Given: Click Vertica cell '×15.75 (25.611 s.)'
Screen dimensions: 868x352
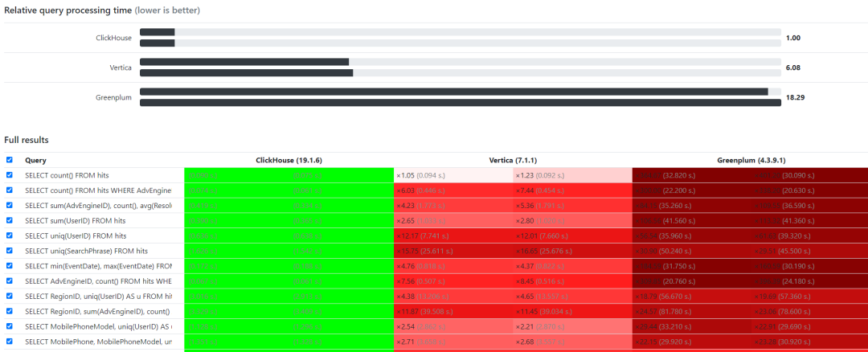Looking at the screenshot, I should [x=453, y=251].
